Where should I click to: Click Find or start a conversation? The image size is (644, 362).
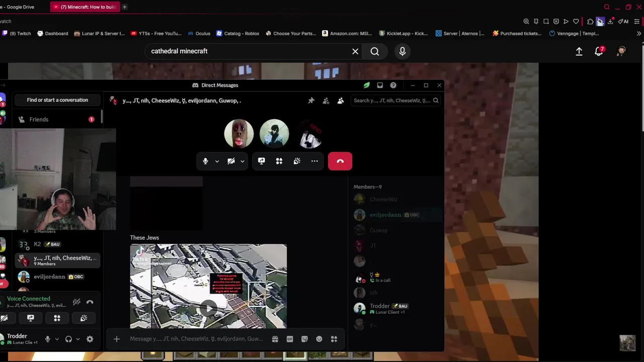point(57,100)
